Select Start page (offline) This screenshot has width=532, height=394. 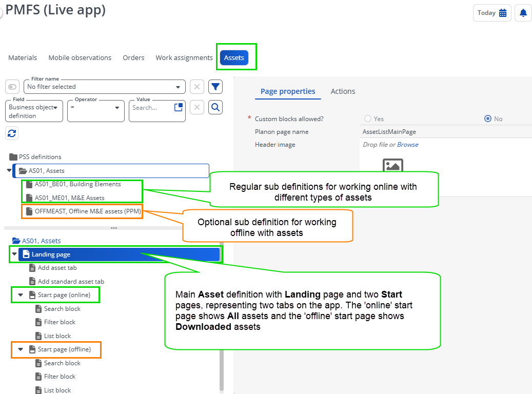click(x=64, y=349)
